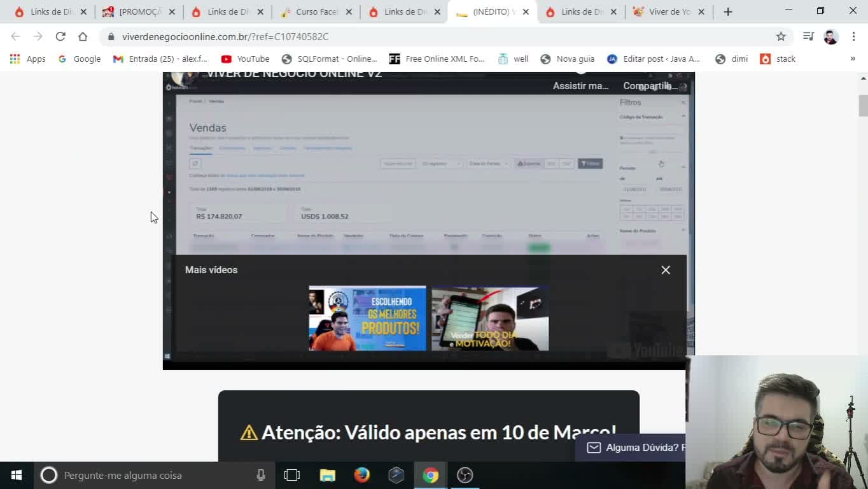Open Vender todo dia e motivação thumbnail
This screenshot has width=868, height=489.
click(x=490, y=318)
